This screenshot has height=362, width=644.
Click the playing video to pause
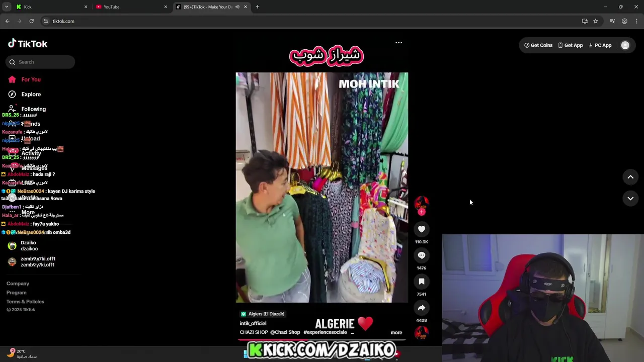(x=322, y=188)
